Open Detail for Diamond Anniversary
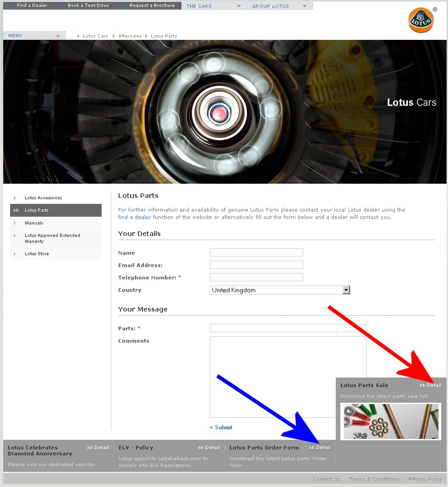448x487 pixels. point(98,448)
